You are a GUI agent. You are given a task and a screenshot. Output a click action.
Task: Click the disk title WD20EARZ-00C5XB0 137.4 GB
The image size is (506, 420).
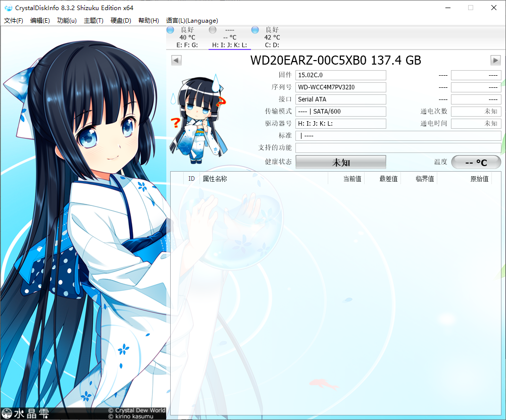click(x=336, y=60)
